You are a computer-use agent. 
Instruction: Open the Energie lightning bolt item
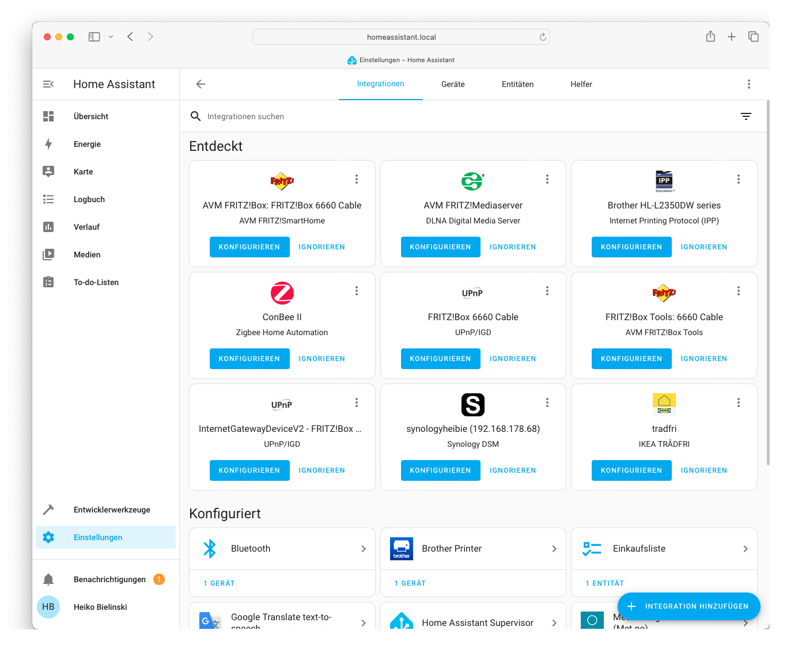(48, 144)
